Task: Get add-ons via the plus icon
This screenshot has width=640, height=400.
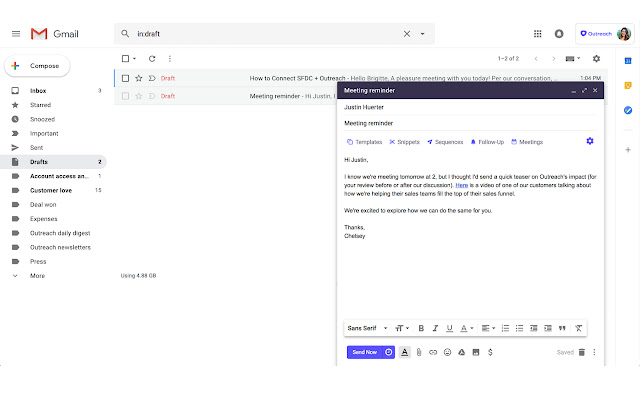Action: tap(628, 150)
